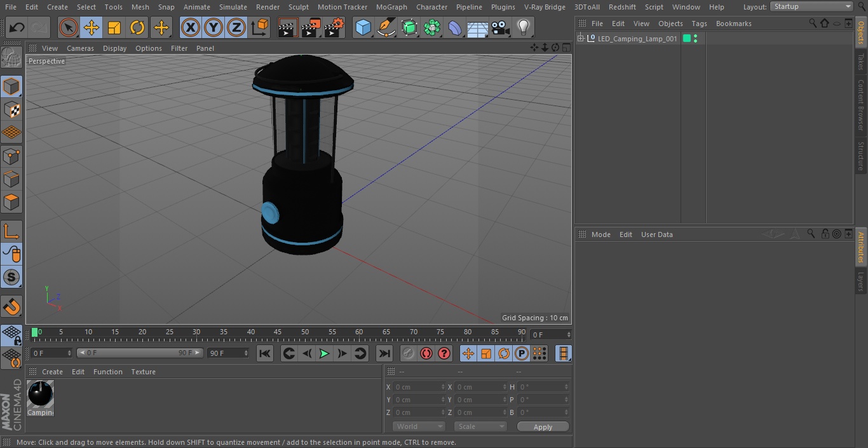This screenshot has height=448, width=868.
Task: Click the Apply button
Action: (x=543, y=426)
